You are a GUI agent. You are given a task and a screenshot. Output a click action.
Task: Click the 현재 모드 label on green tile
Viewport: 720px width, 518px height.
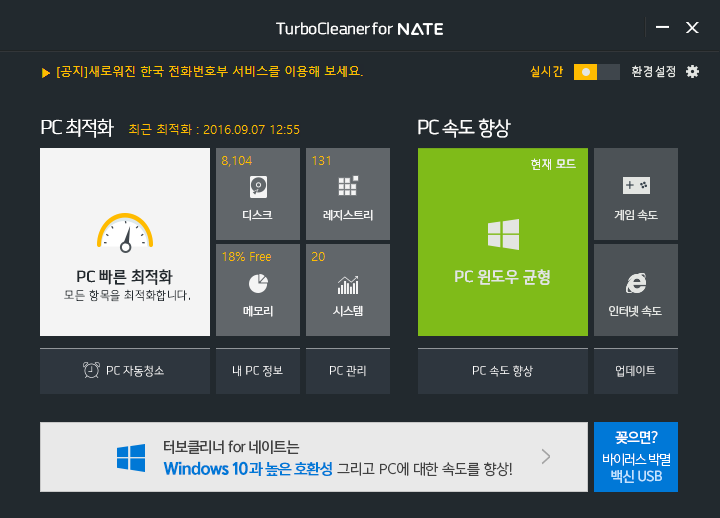pyautogui.click(x=553, y=164)
